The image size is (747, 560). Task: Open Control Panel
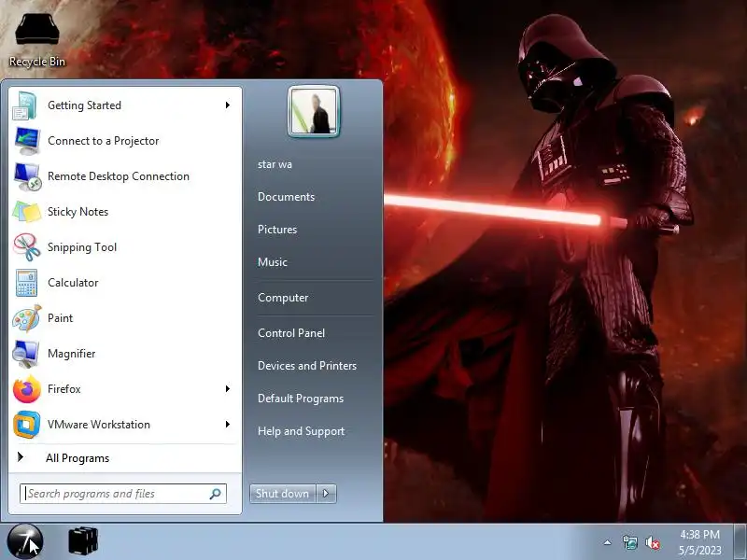point(291,333)
